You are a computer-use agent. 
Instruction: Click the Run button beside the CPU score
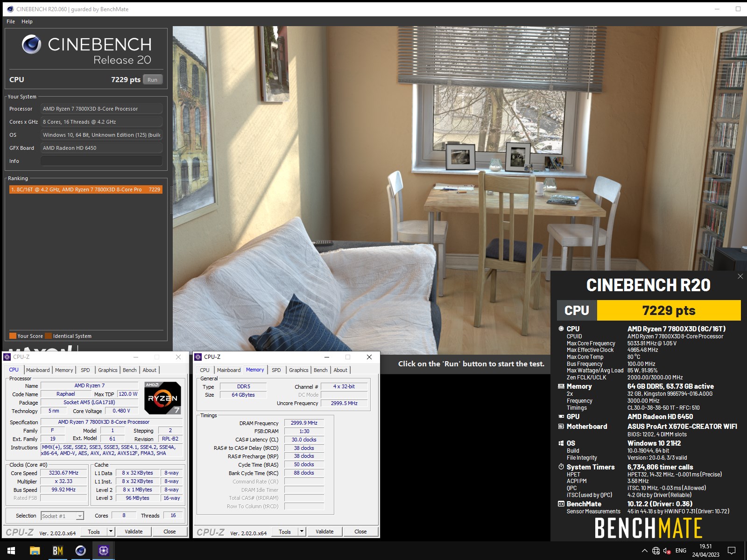(x=153, y=80)
